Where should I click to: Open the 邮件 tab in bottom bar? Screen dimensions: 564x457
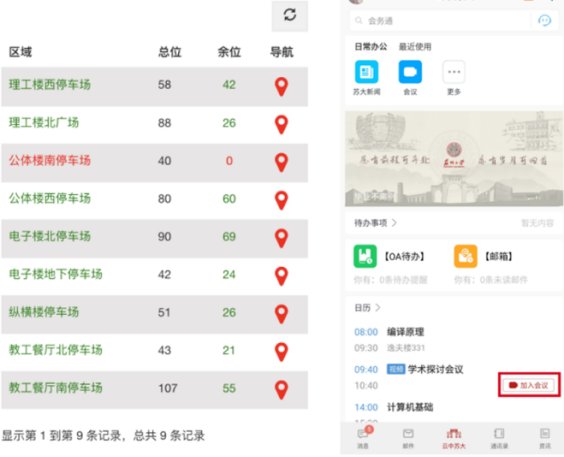408,438
